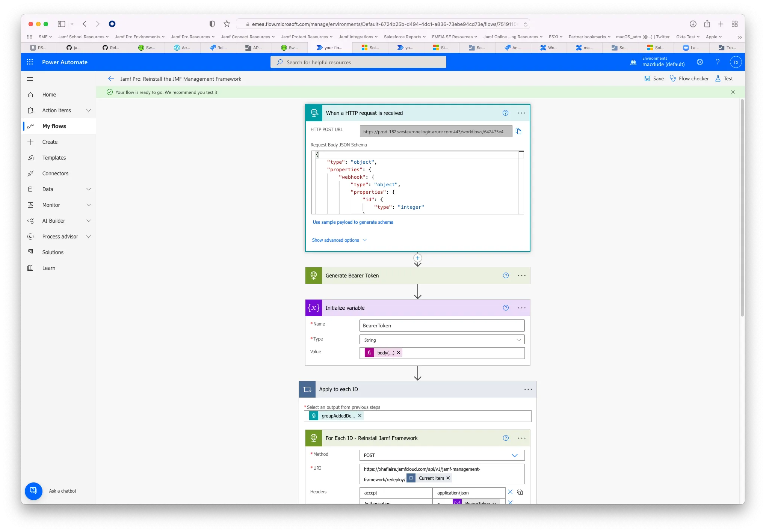Screen dimensions: 766x532
Task: Open the Method dropdown showing POST
Action: [x=441, y=455]
